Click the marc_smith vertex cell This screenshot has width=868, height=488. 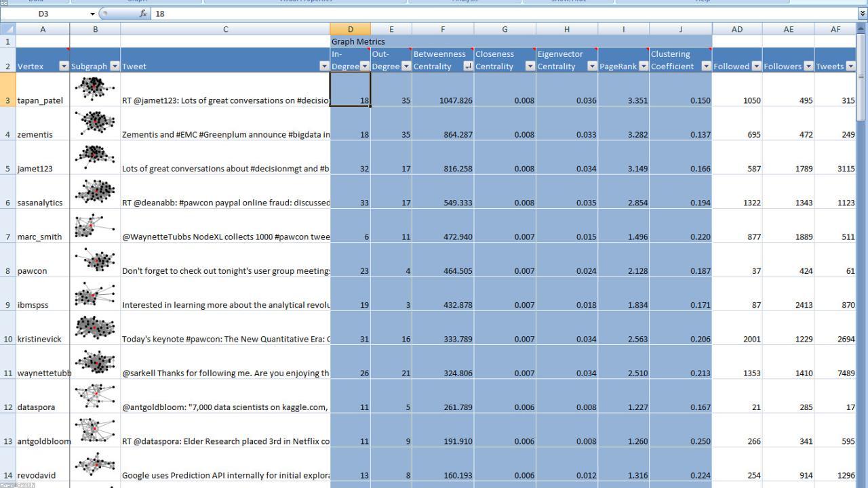[x=43, y=226]
